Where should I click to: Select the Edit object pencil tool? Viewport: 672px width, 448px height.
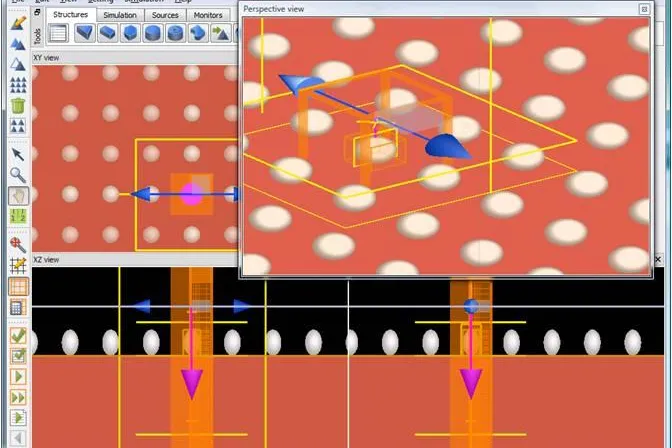[x=18, y=23]
